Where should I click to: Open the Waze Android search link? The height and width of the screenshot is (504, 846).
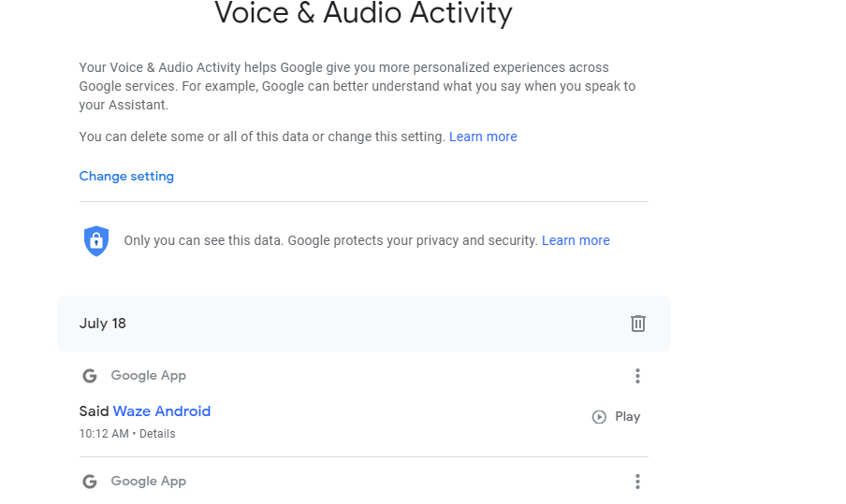pos(162,411)
